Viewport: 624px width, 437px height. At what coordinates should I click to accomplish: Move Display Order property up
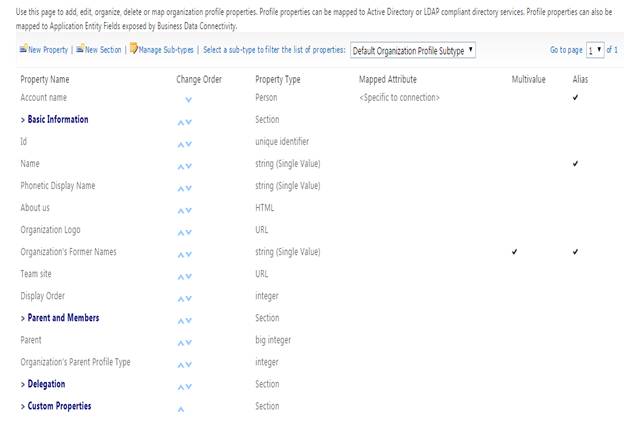point(181,297)
